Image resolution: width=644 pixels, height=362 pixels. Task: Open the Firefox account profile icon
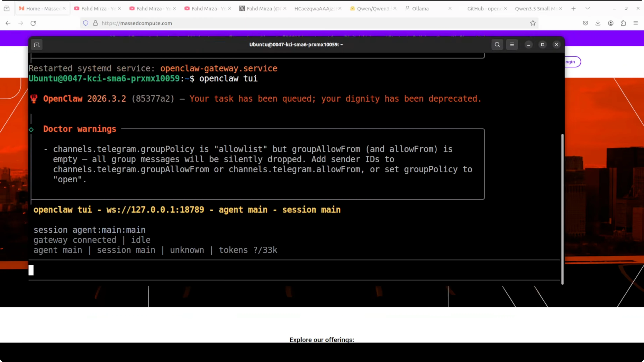pyautogui.click(x=611, y=23)
